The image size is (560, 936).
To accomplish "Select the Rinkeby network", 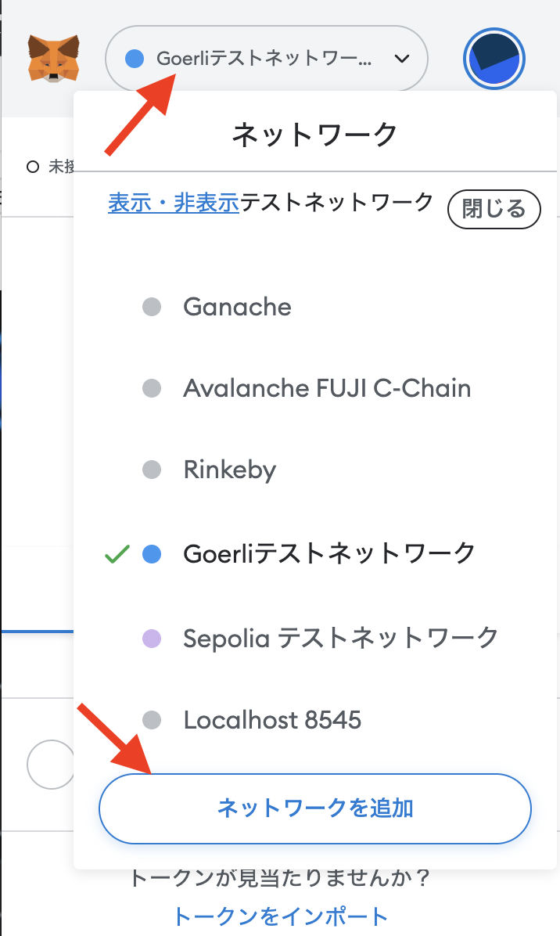I will tap(230, 470).
